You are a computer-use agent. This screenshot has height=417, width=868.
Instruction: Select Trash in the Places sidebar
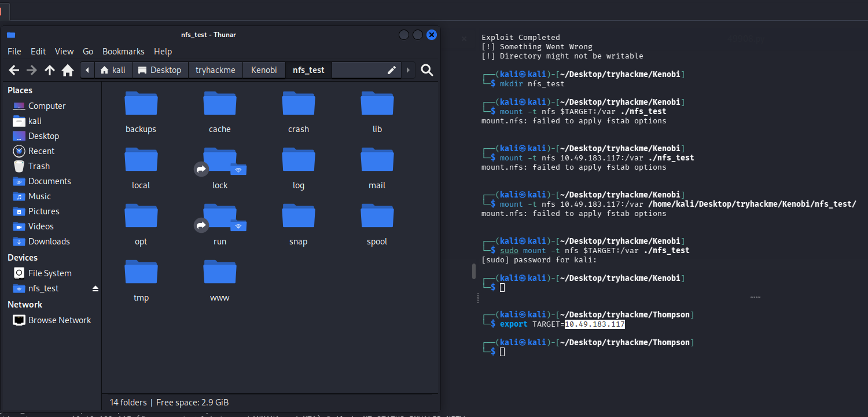point(39,166)
